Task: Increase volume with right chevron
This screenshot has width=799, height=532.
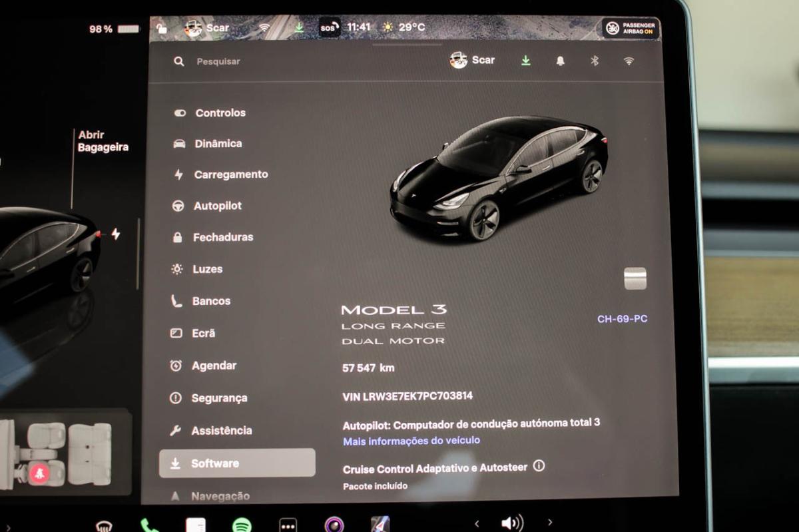Action: click(549, 523)
